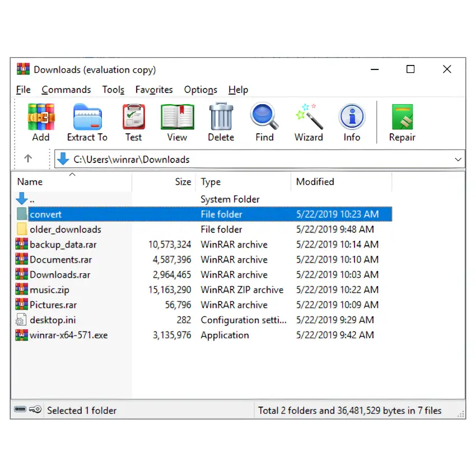476x476 pixels.
Task: Sort by the Modified column header
Action: pyautogui.click(x=341, y=181)
